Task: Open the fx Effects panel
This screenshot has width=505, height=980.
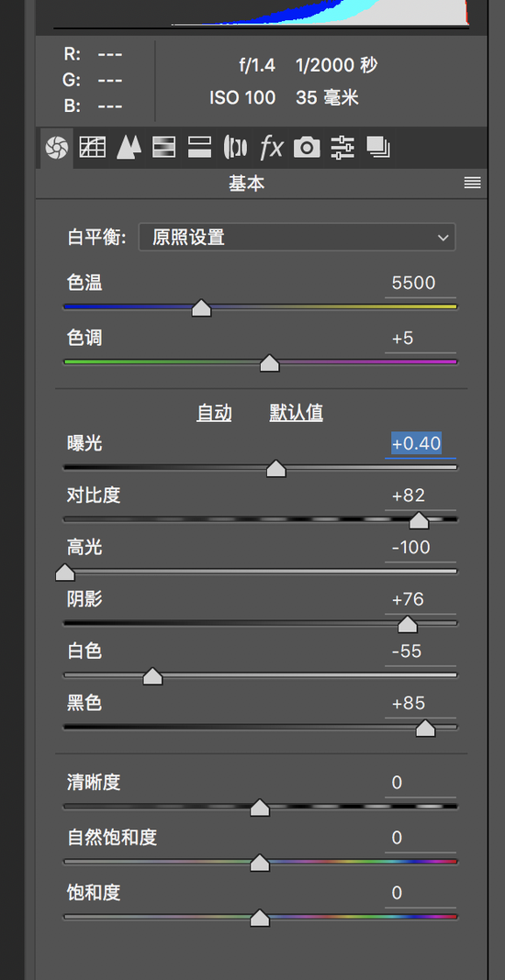Action: [x=272, y=148]
